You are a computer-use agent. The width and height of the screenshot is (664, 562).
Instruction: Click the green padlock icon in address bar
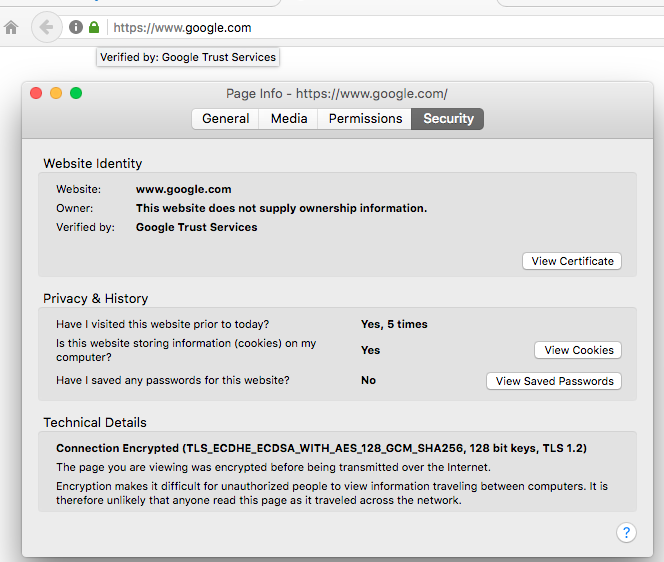[x=94, y=28]
